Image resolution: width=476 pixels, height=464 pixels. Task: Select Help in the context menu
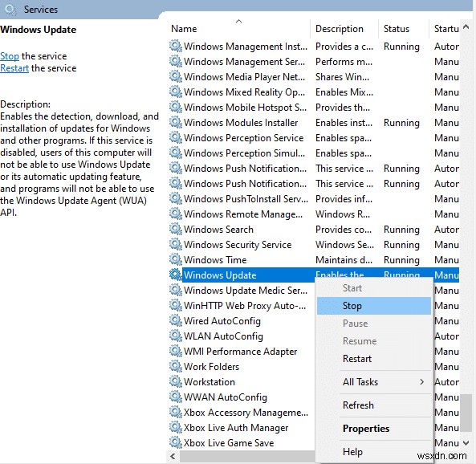point(374,452)
